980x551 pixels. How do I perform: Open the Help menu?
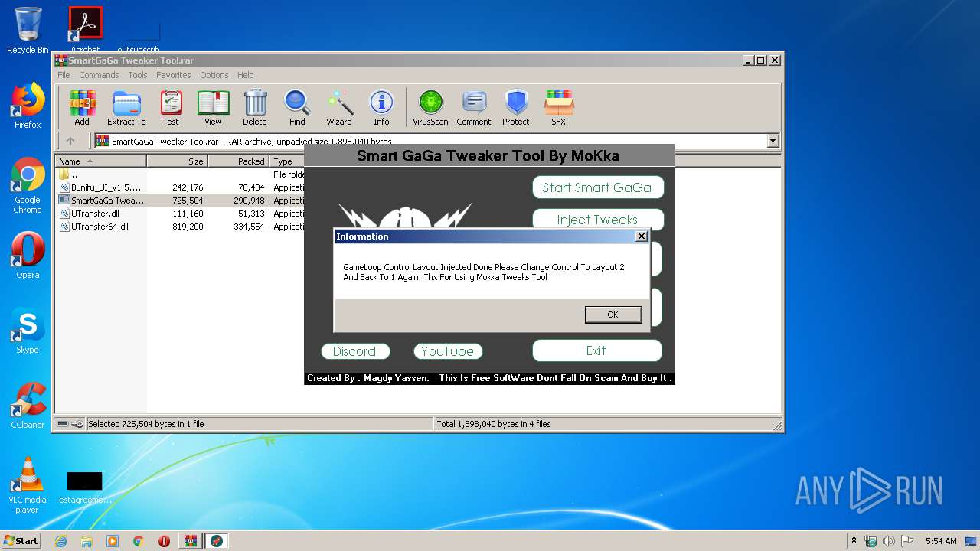coord(245,75)
